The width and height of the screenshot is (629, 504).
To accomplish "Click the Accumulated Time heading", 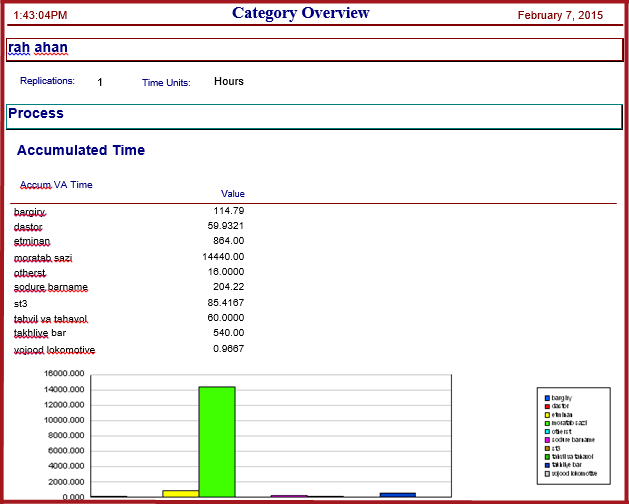I will (81, 150).
